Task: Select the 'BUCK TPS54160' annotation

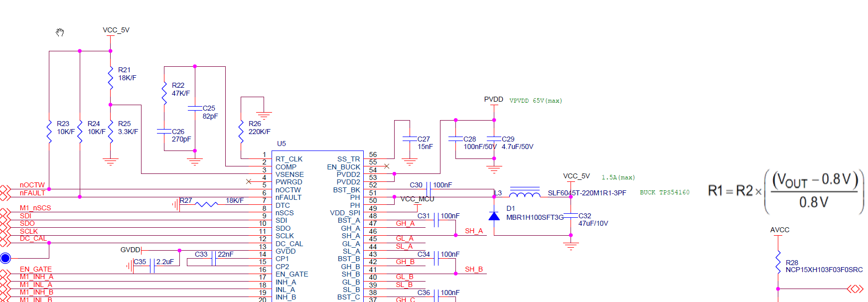Action: pyautogui.click(x=665, y=192)
